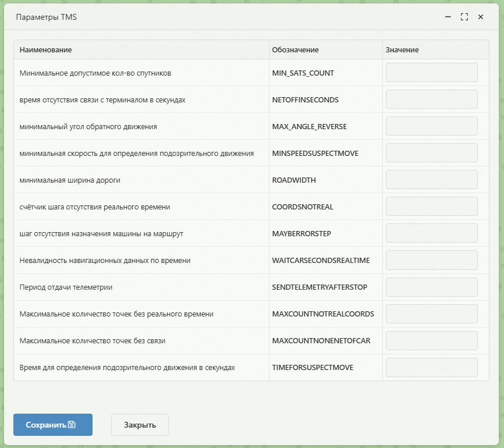Select the MAYBERRORSTEP value input
Viewport: 504px width, 448px height.
(431, 233)
